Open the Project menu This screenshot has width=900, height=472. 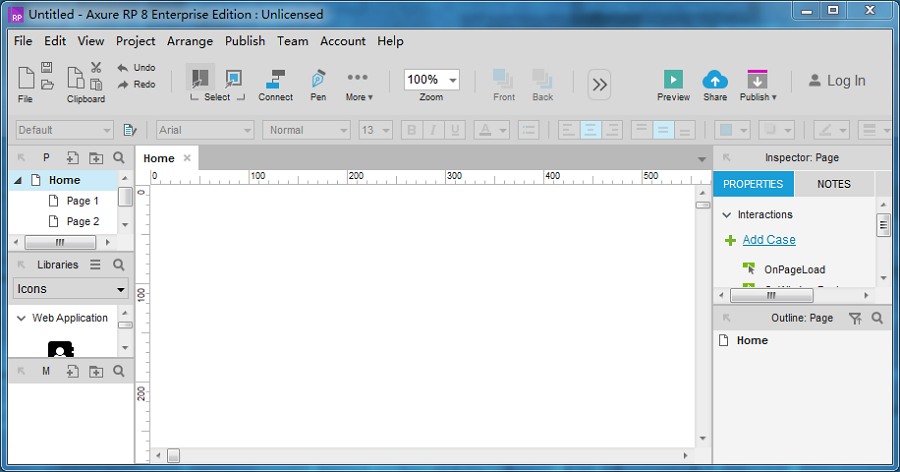[x=135, y=41]
